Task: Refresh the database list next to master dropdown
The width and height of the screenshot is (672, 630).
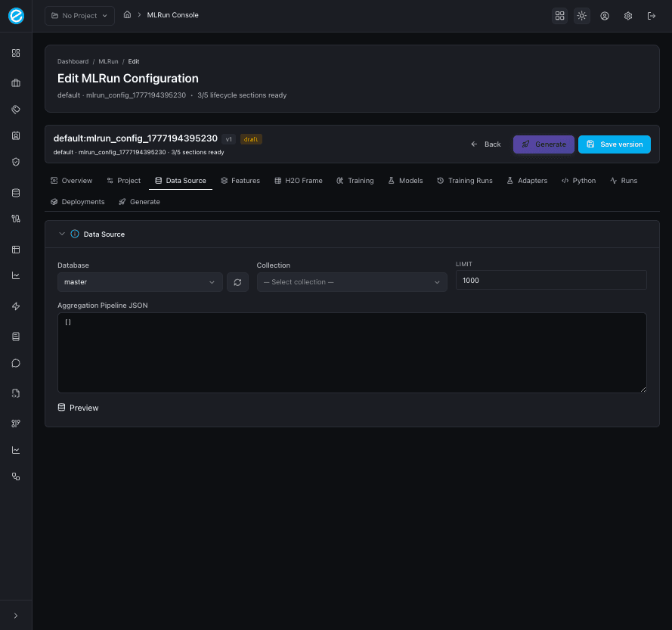Action: tap(237, 281)
